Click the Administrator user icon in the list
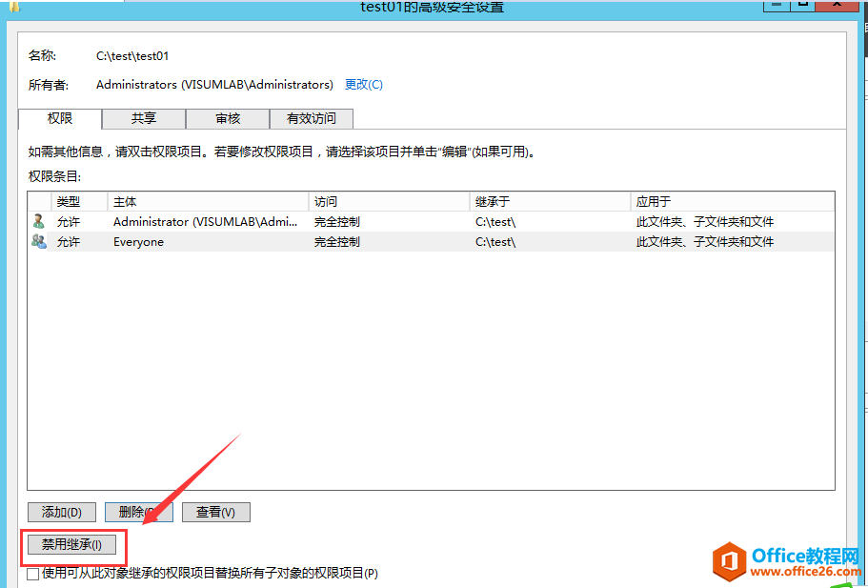This screenshot has width=868, height=588. point(38,221)
